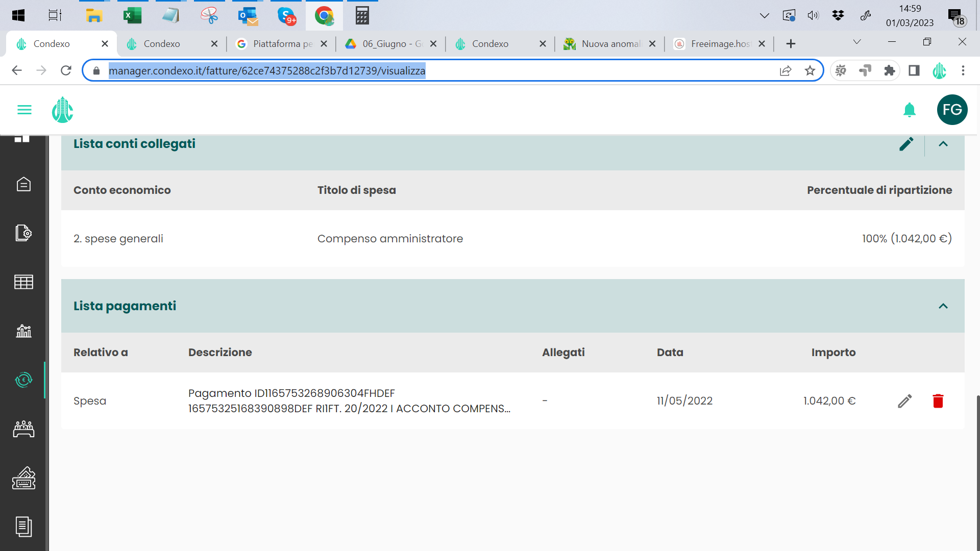Close the Freeimage.host tab
980x551 pixels.
(x=762, y=44)
